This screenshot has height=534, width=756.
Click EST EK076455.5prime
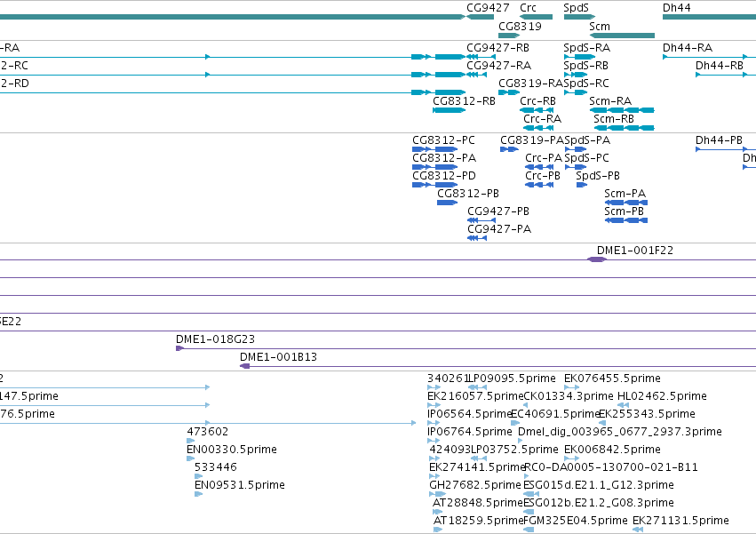(612, 379)
